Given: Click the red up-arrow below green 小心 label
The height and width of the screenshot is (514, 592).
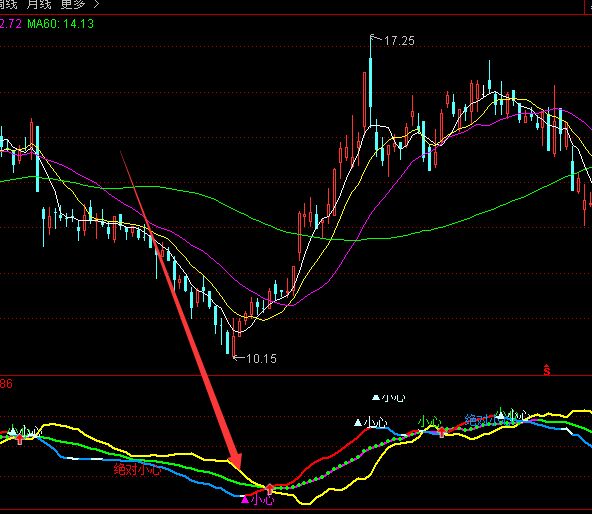Looking at the screenshot, I should pyautogui.click(x=441, y=432).
